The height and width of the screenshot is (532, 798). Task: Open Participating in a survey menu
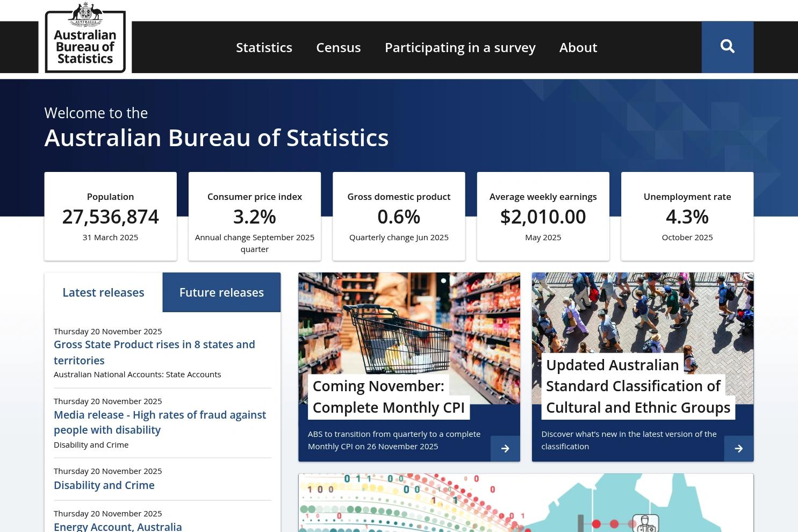[x=460, y=47]
